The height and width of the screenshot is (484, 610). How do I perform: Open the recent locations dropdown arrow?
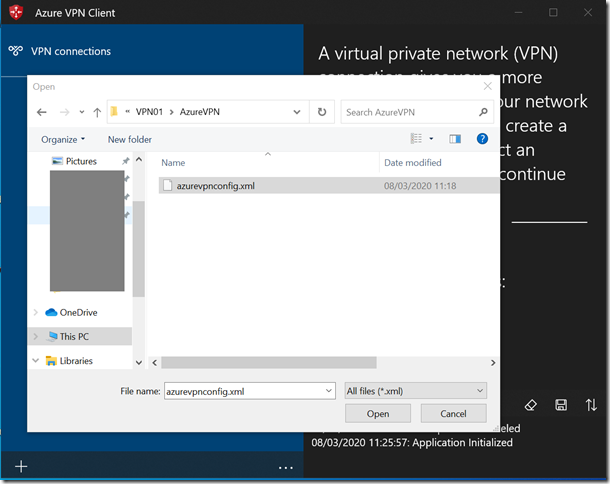tap(82, 112)
